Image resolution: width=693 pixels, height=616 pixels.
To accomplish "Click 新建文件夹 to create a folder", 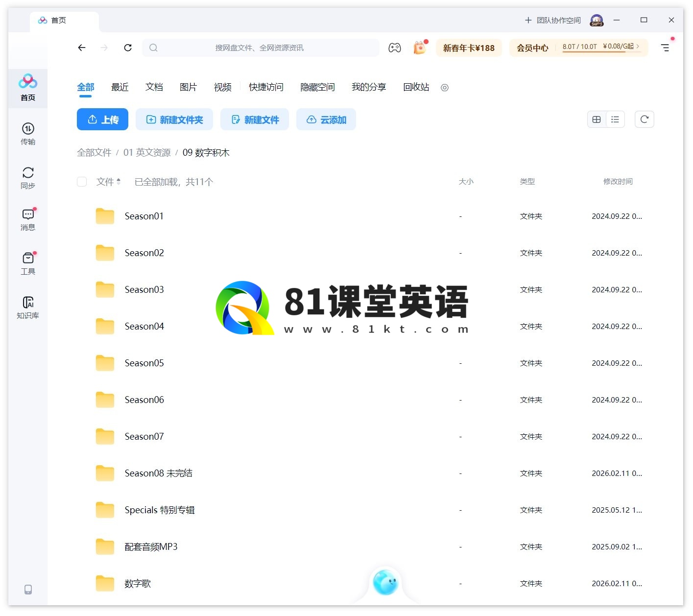I will (x=174, y=119).
